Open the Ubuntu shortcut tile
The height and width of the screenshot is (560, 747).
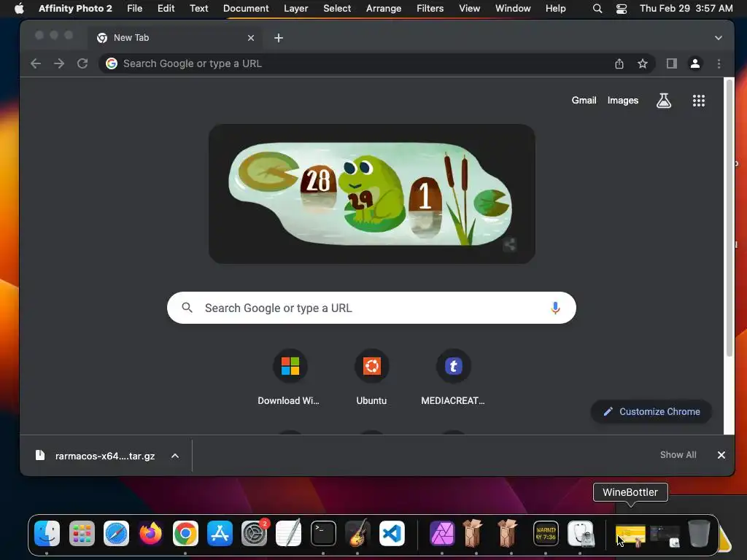click(x=371, y=378)
